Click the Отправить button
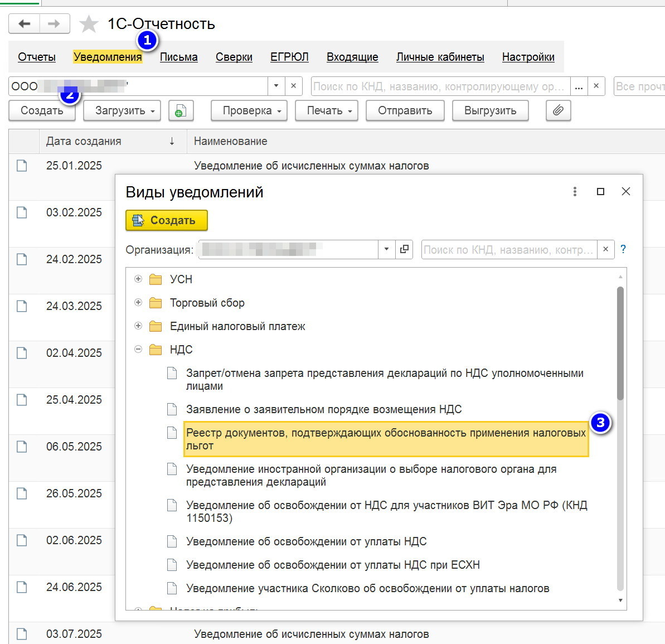The height and width of the screenshot is (644, 665). (405, 110)
